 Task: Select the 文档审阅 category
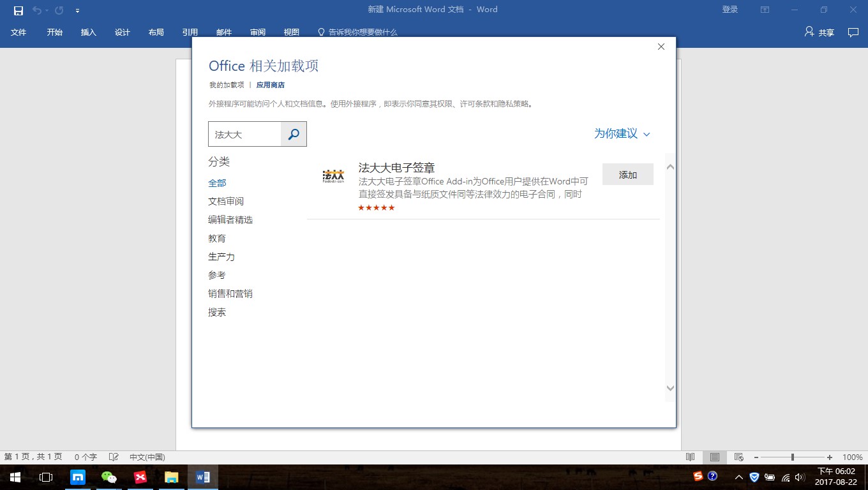[x=226, y=201]
